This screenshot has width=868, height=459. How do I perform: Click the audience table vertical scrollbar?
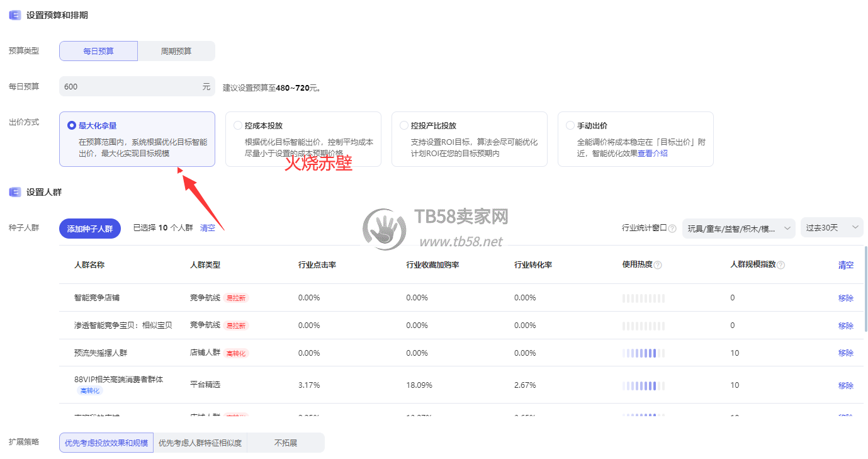[x=865, y=288]
